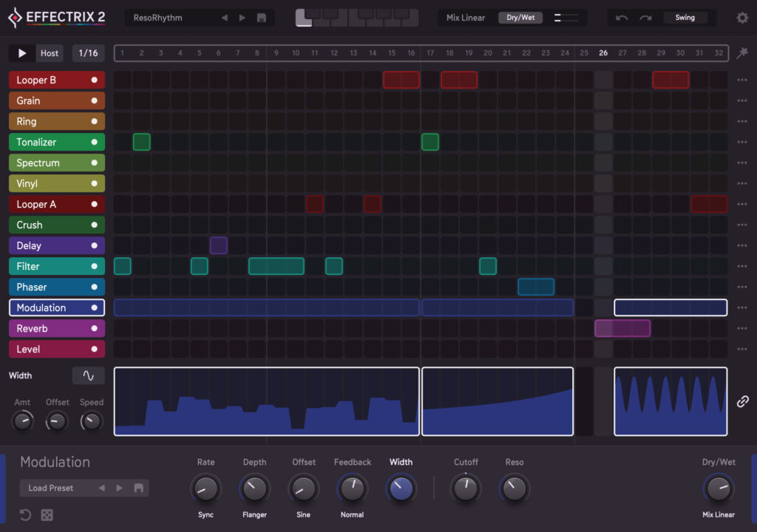Click the Play button
The width and height of the screenshot is (757, 532).
tap(21, 52)
